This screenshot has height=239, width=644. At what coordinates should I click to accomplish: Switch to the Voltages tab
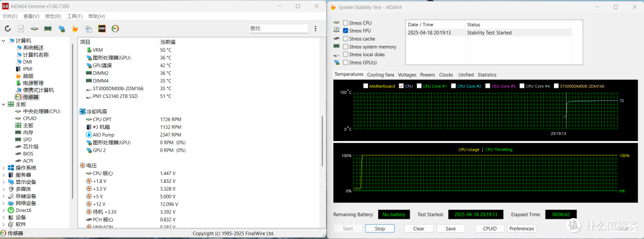407,75
